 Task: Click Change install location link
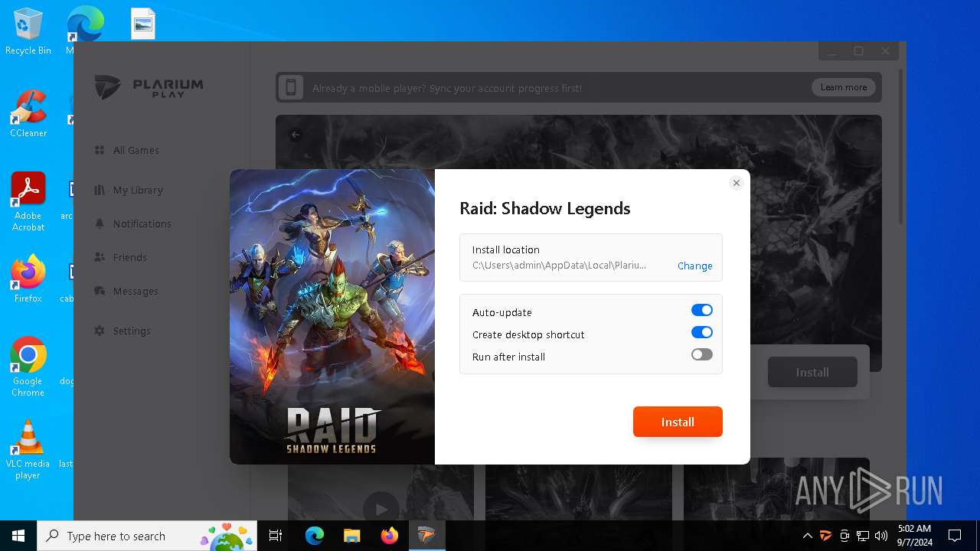(694, 266)
